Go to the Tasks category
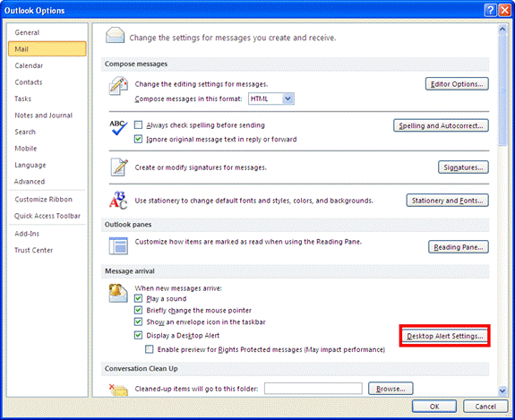515x420 pixels. [47, 99]
